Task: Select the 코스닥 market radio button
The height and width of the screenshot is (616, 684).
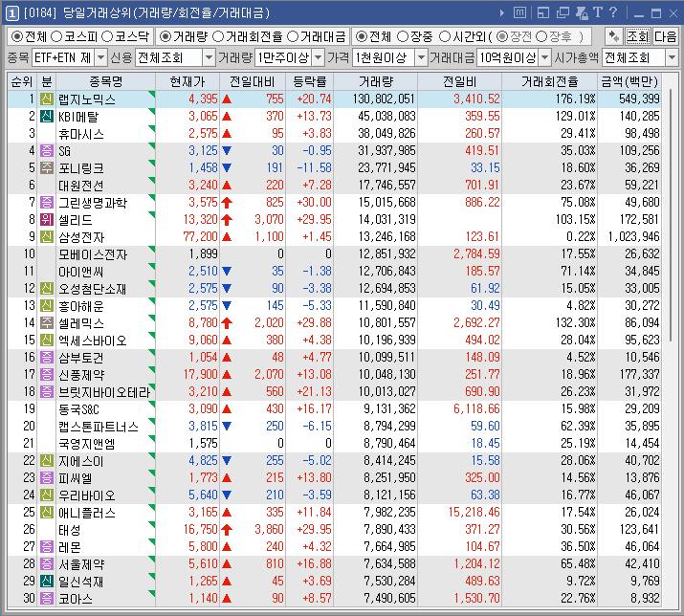Action: point(107,36)
